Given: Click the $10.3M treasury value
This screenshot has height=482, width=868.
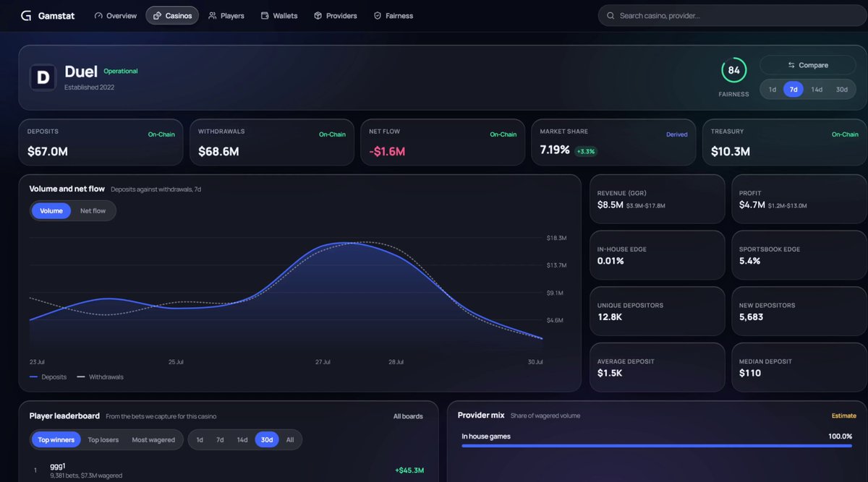Looking at the screenshot, I should [731, 151].
